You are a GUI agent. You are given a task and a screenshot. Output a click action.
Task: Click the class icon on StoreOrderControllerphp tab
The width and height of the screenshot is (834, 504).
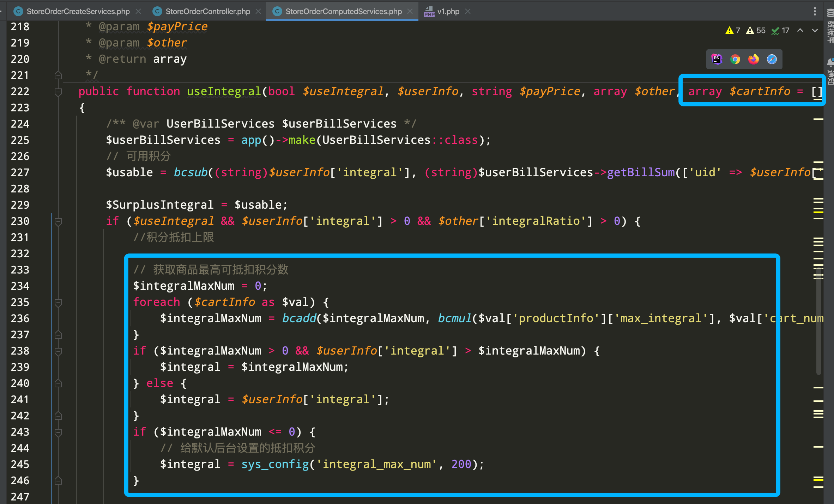157,11
